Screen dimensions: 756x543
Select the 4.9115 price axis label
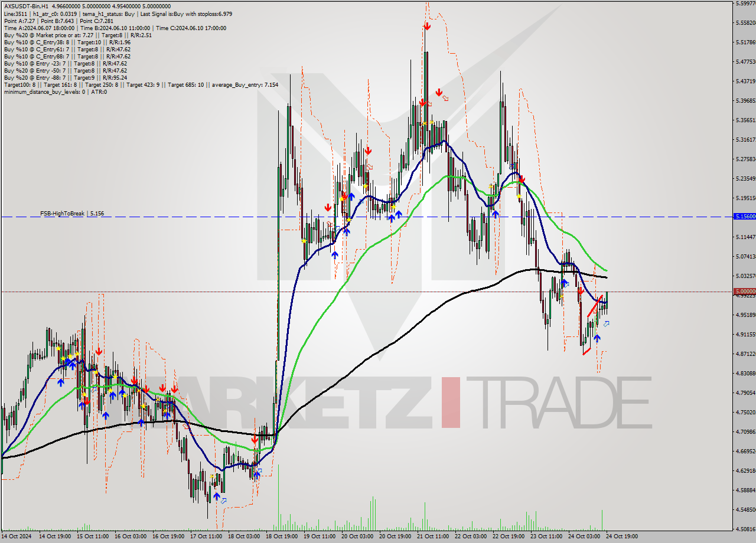745,335
